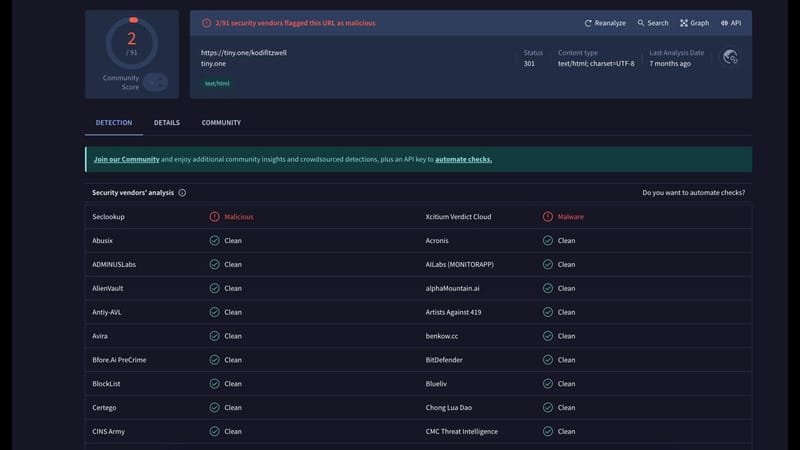Click the Antiy-AVL clean check icon

214,312
